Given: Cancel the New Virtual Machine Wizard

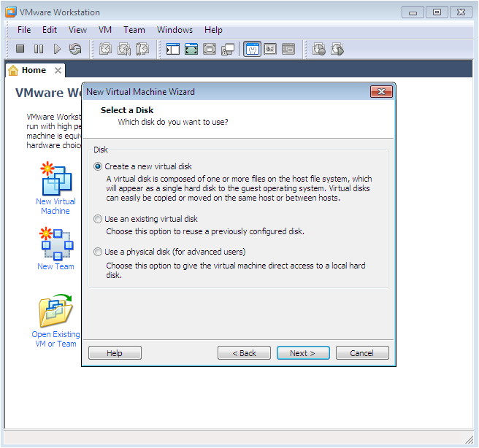Looking at the screenshot, I should click(x=362, y=353).
